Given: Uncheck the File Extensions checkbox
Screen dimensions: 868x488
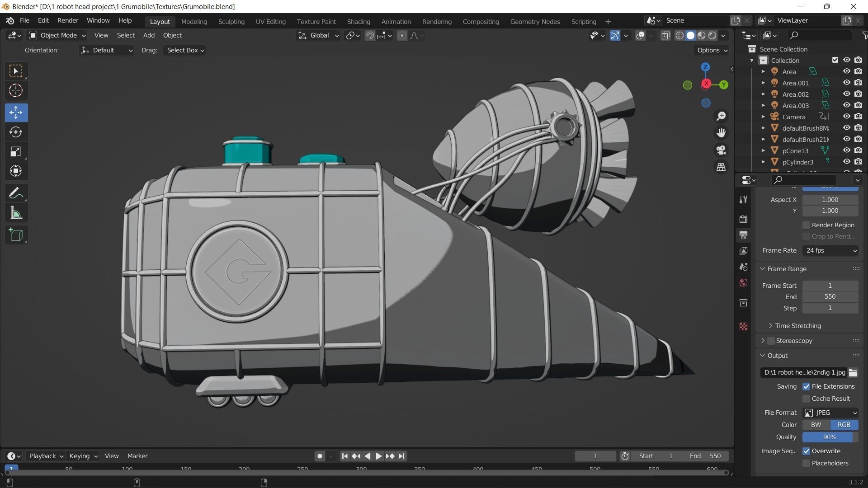Looking at the screenshot, I should point(806,386).
